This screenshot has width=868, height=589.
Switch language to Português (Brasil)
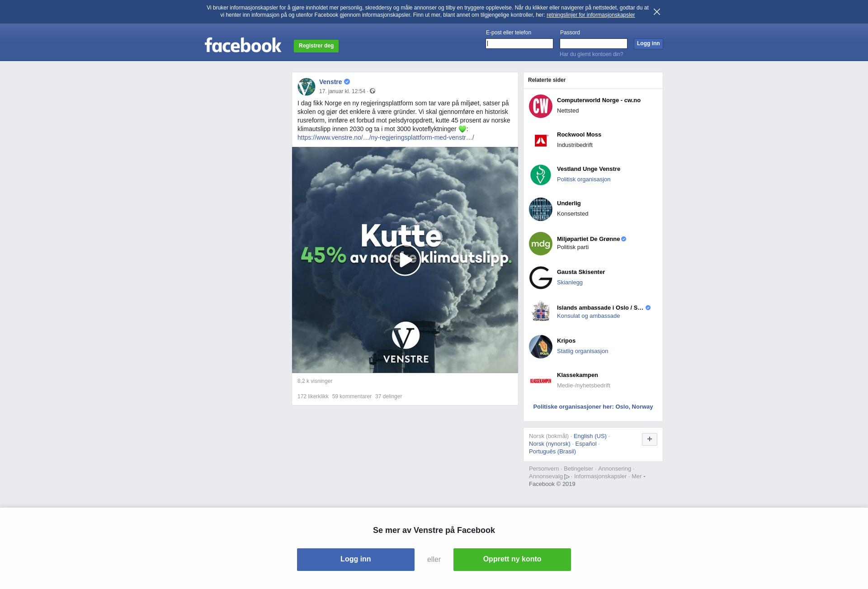click(x=552, y=452)
